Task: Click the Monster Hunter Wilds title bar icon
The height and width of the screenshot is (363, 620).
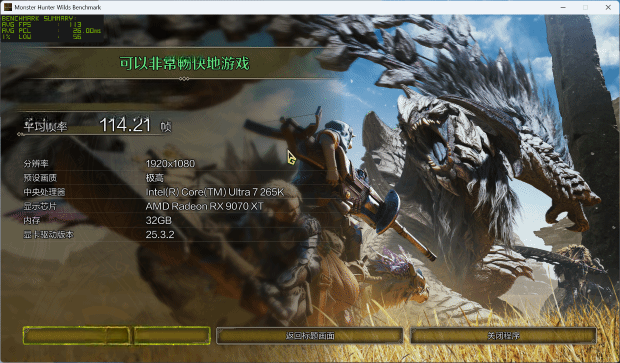Action: coord(8,7)
